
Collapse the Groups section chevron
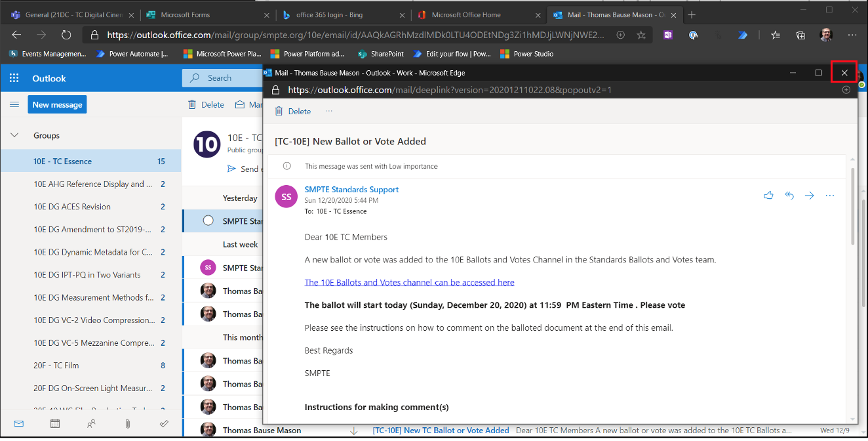click(x=14, y=135)
